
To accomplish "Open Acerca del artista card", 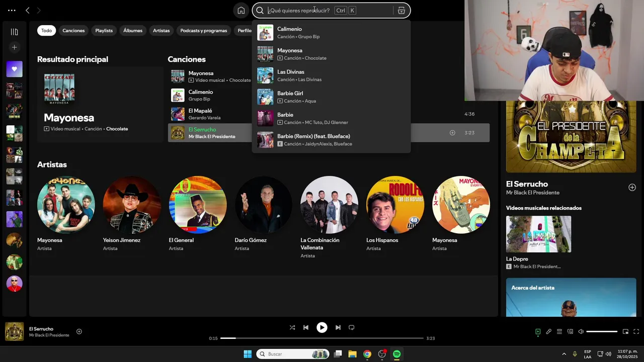I will point(571,297).
